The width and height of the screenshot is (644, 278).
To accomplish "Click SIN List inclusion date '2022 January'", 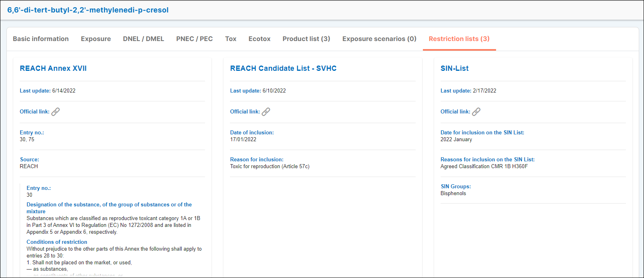I will pyautogui.click(x=456, y=139).
